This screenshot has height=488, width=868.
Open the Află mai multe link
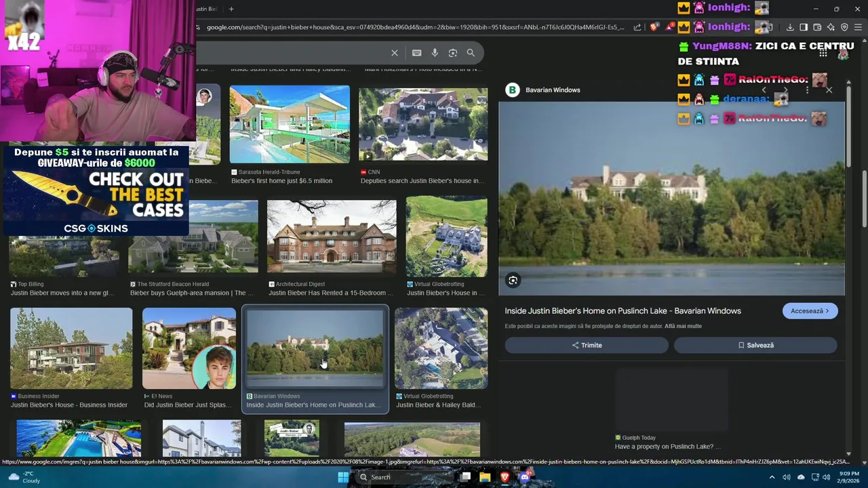click(683, 326)
